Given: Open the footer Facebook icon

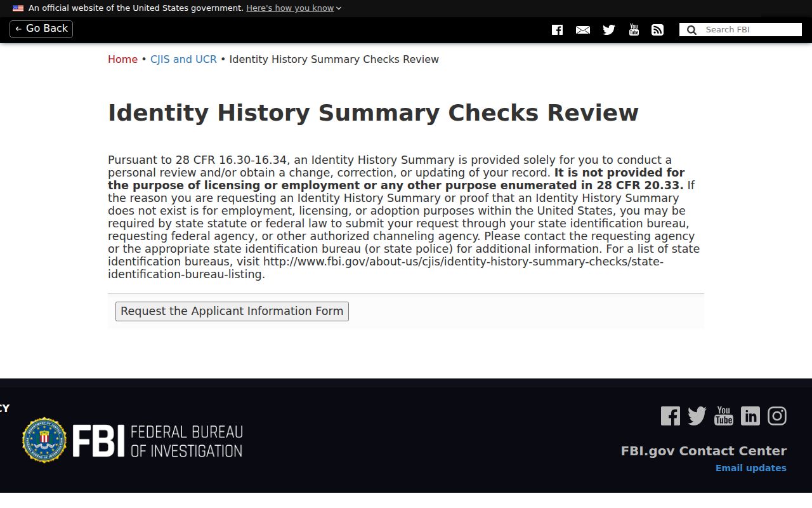Looking at the screenshot, I should tap(671, 416).
